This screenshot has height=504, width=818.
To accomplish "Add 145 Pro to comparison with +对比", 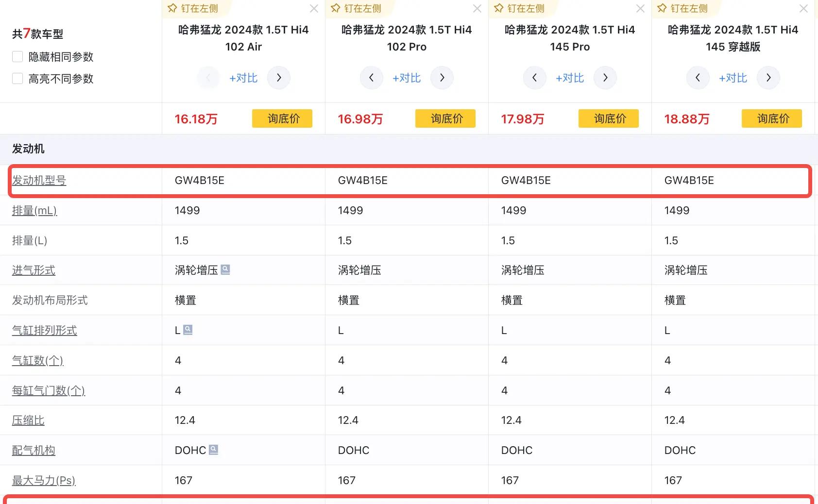I will 570,78.
